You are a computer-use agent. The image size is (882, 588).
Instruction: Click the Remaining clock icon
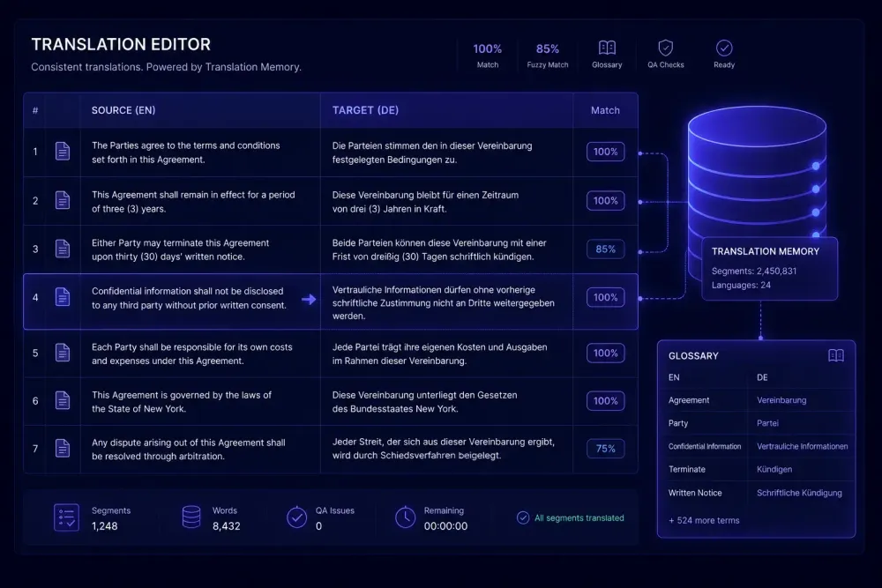[405, 517]
